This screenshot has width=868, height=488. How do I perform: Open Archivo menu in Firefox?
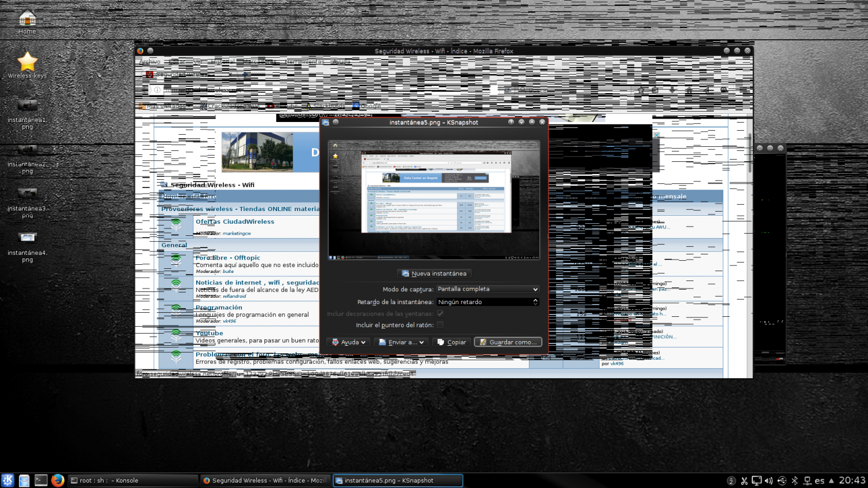[149, 62]
